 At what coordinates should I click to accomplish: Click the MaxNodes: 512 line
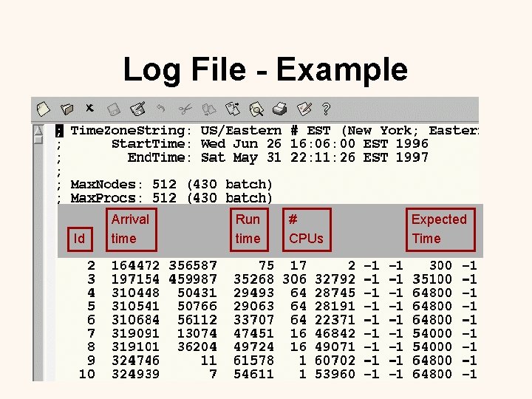tap(171, 185)
